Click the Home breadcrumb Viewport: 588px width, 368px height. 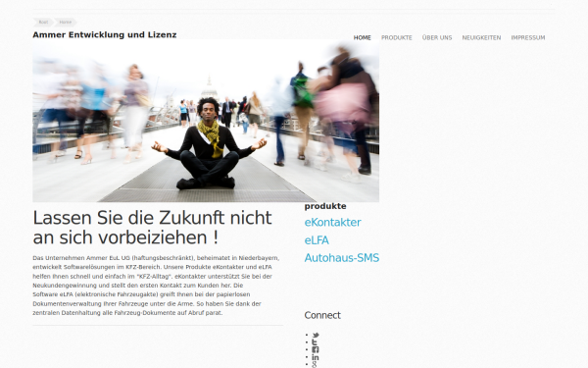pyautogui.click(x=66, y=23)
